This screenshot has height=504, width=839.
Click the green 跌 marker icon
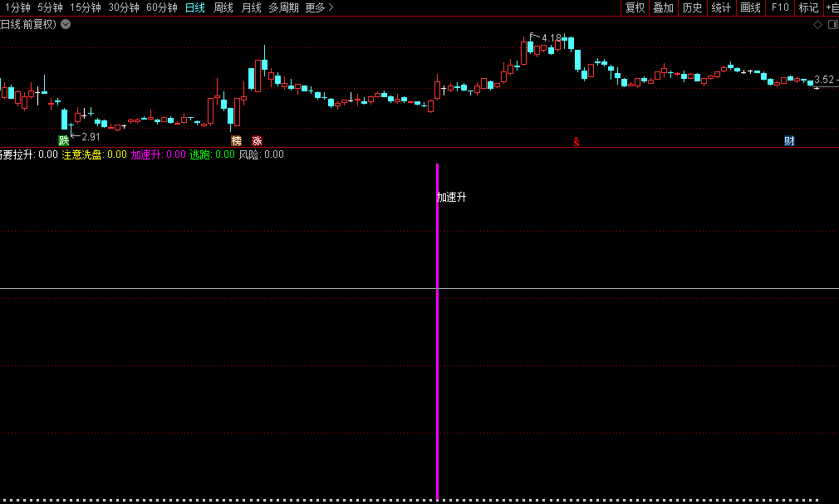tap(64, 140)
